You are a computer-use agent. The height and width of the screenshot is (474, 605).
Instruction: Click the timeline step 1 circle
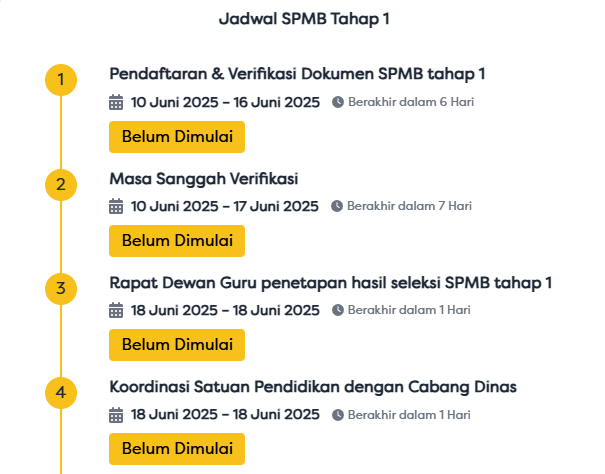[61, 80]
